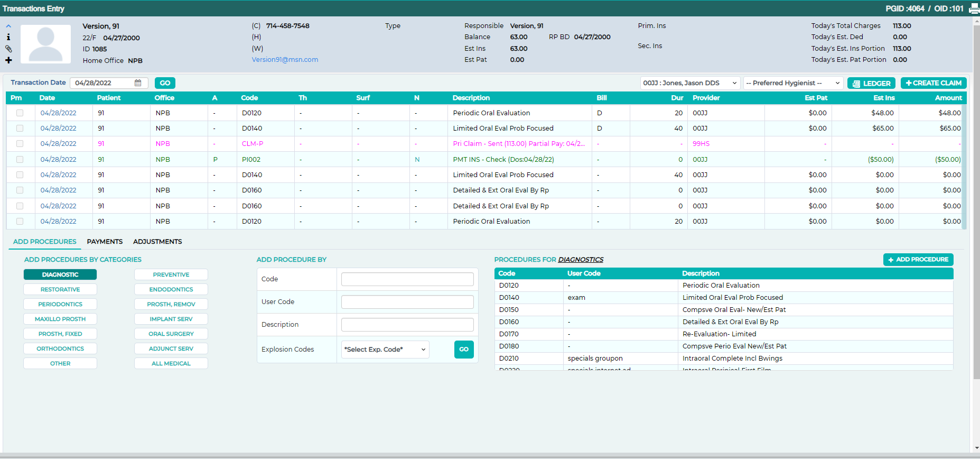Open the calendar picker for Transaction Date
Image resolution: width=980 pixels, height=459 pixels.
[138, 83]
